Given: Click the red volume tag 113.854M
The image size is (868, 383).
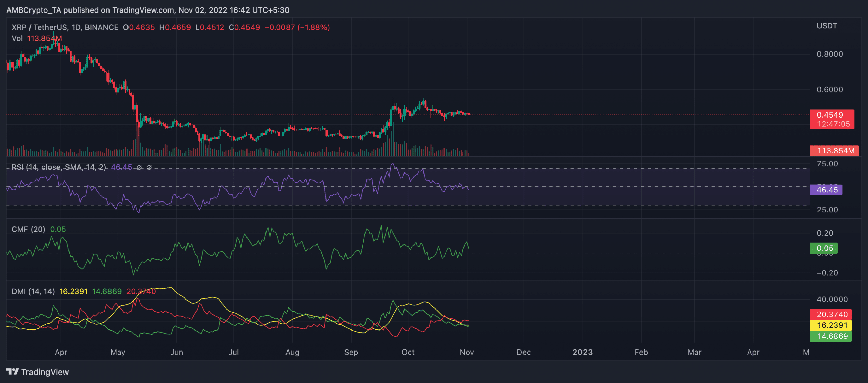Looking at the screenshot, I should point(834,151).
